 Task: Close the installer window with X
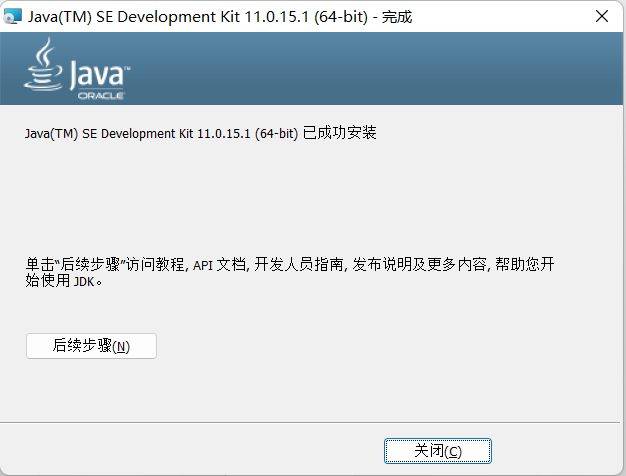coord(602,16)
